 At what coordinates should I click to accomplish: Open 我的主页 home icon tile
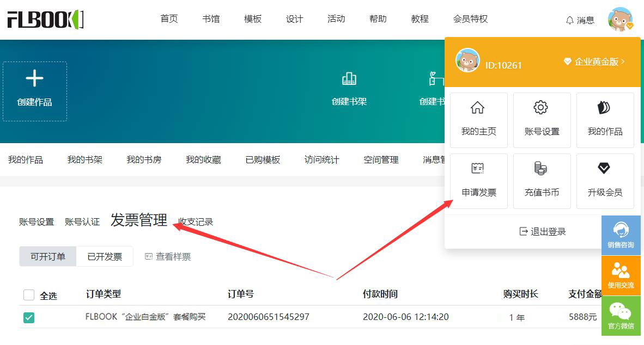tap(479, 120)
